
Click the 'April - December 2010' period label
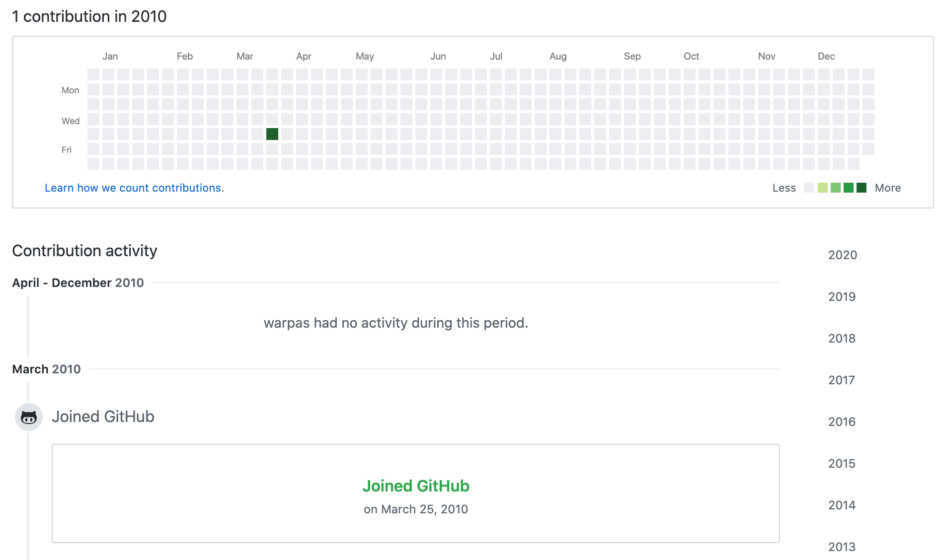click(78, 282)
